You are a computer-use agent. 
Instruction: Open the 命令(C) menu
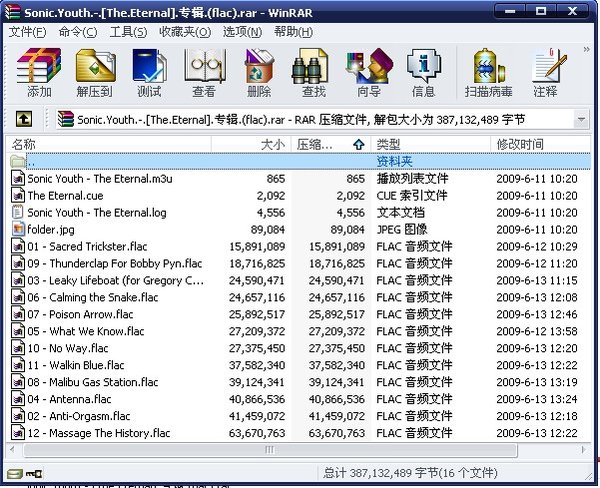point(78,32)
